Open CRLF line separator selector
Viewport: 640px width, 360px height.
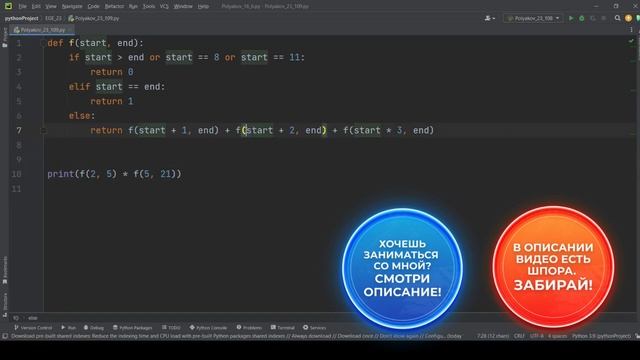pos(519,336)
